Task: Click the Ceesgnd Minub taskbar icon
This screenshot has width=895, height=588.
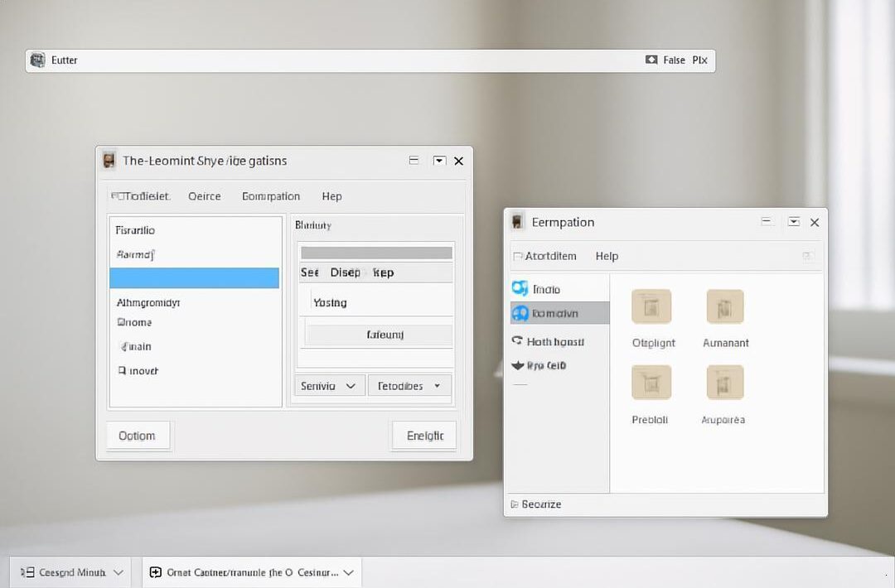Action: point(27,572)
